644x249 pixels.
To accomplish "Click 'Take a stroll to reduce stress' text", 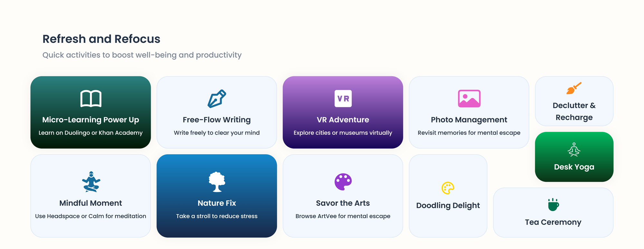I will (217, 216).
